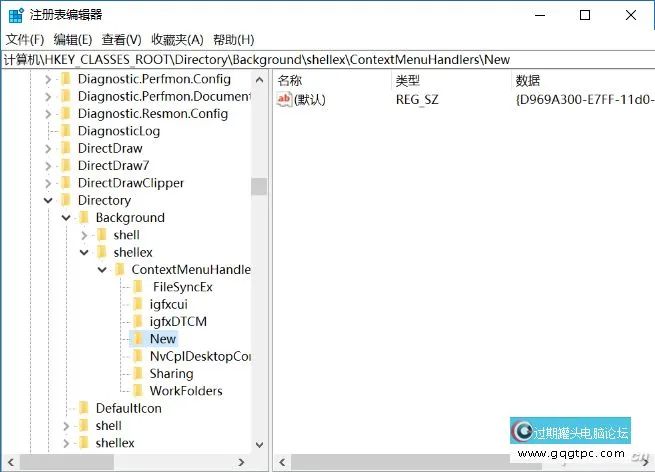Screen dimensions: 655x472
Task: Click the ContextMenuHandlers folder icon
Action: tap(120, 270)
